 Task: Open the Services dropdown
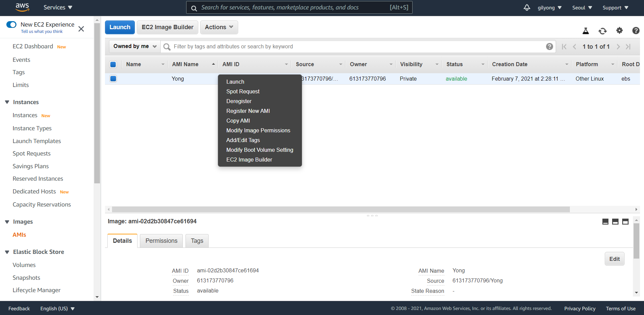[58, 7]
